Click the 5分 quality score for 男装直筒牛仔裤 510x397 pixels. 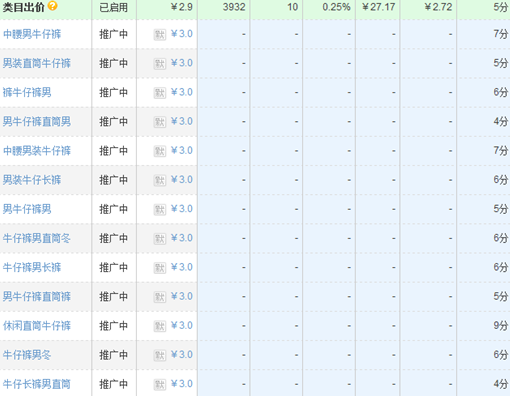[501, 63]
